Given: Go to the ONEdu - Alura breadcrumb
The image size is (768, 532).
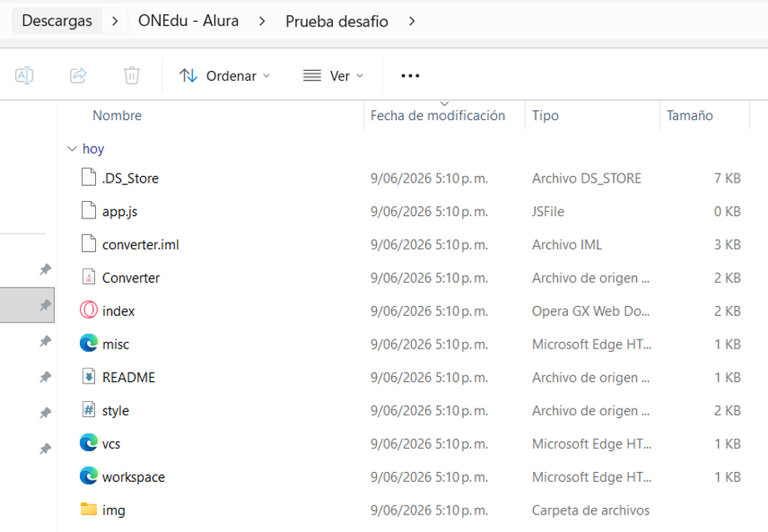Looking at the screenshot, I should pos(188,21).
